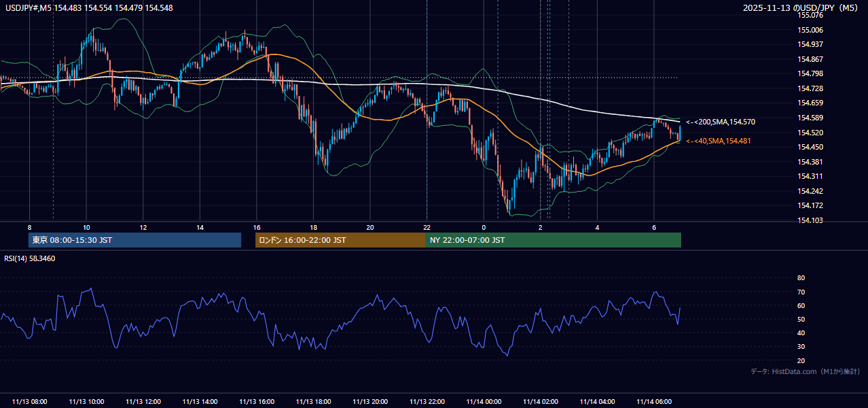Click hour label 14 below price chart

[200, 227]
